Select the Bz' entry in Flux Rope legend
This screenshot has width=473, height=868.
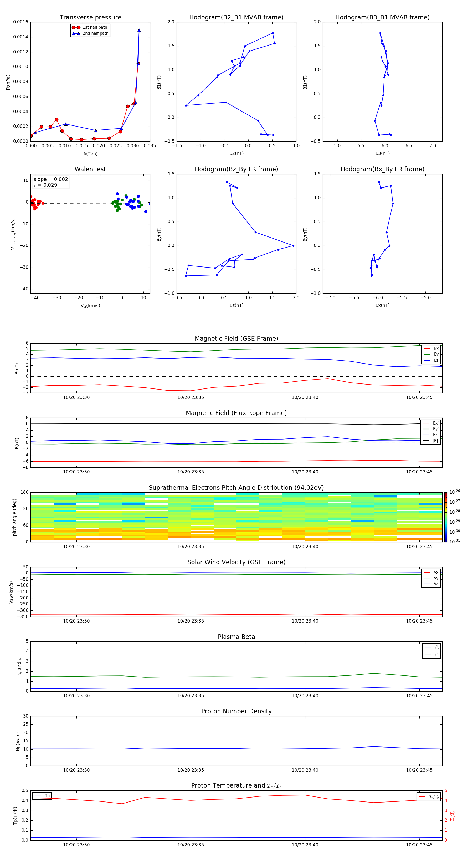(x=431, y=435)
